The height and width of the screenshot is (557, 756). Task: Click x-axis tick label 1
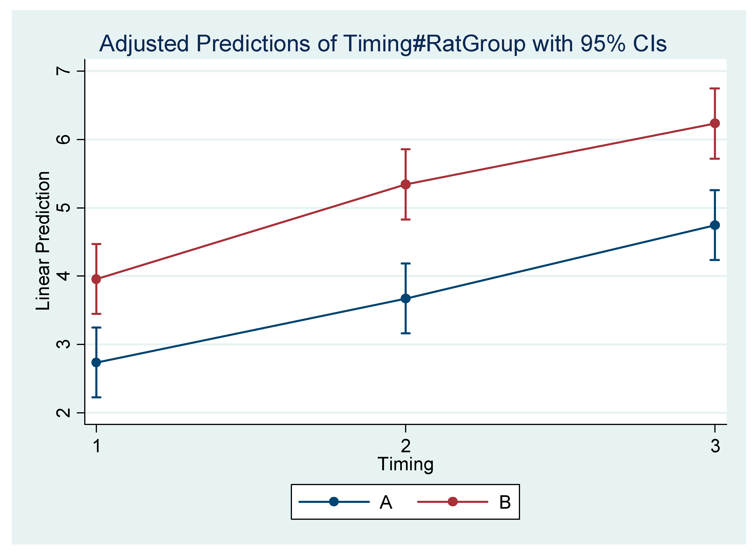[97, 446]
